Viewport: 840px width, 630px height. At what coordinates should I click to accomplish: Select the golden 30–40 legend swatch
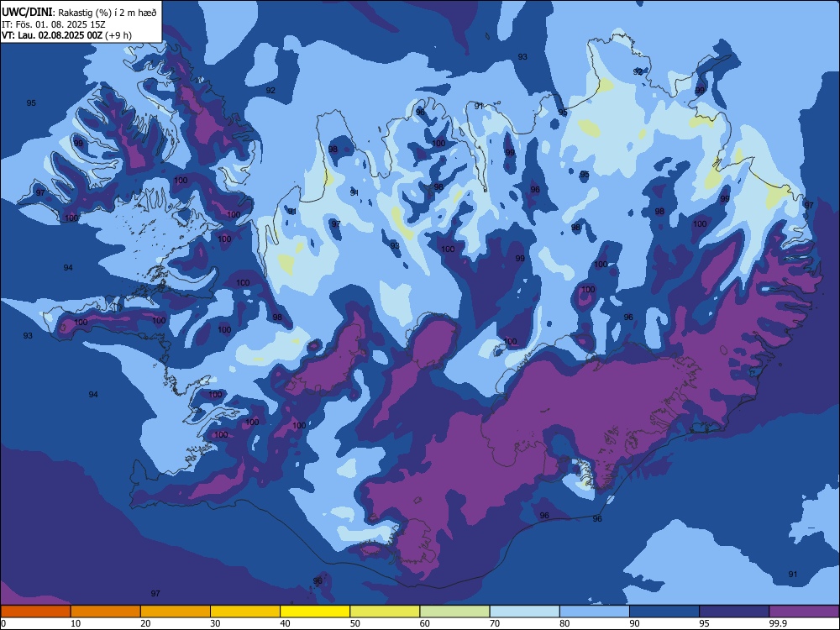(245, 612)
